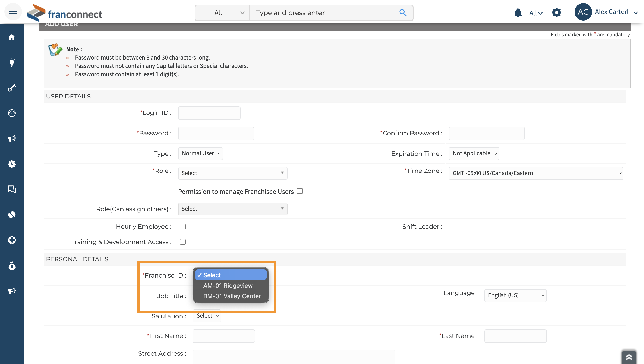The height and width of the screenshot is (364, 644).
Task: Open the Role dropdown
Action: coord(232,173)
